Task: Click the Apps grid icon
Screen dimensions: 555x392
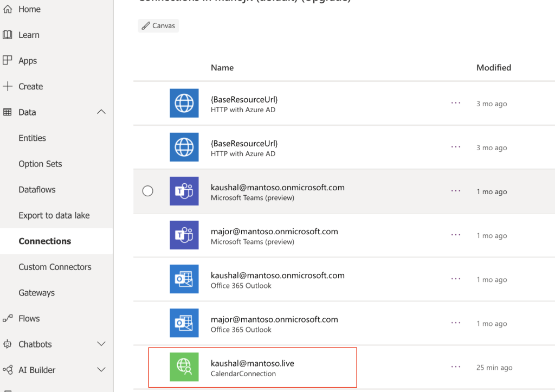Action: [x=8, y=61]
